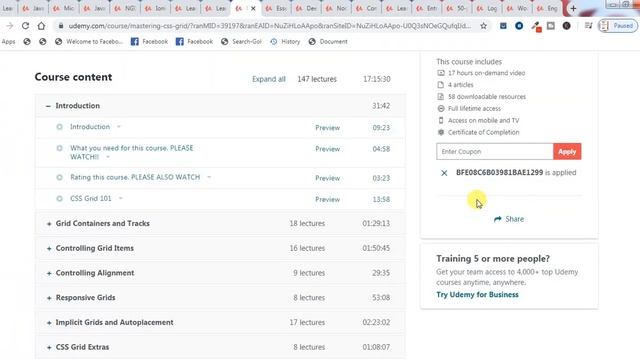This screenshot has height=360, width=640.
Task: Remove applied coupon with the X icon
Action: click(444, 173)
